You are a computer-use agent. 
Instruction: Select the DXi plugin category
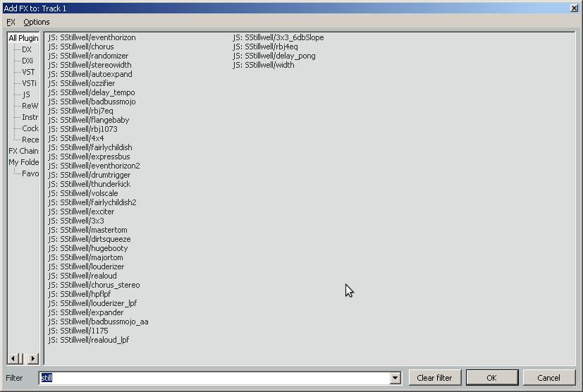point(27,61)
